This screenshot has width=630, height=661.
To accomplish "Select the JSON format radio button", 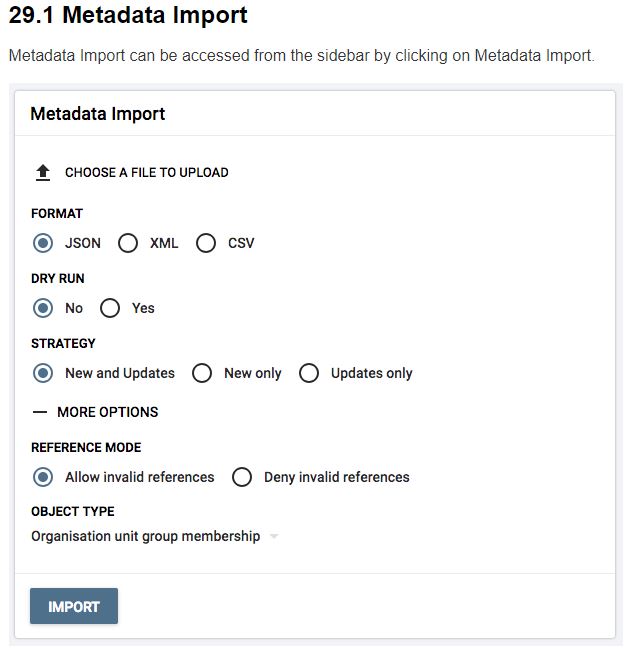I will pyautogui.click(x=43, y=243).
